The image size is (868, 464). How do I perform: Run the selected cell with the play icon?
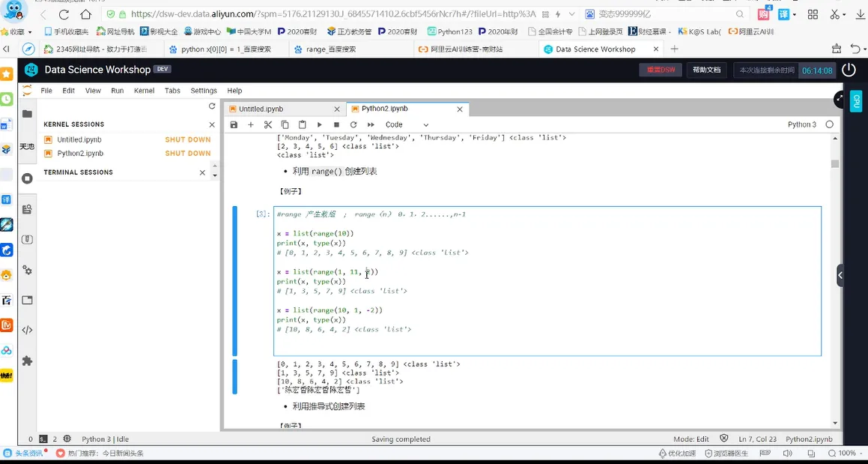click(x=319, y=125)
